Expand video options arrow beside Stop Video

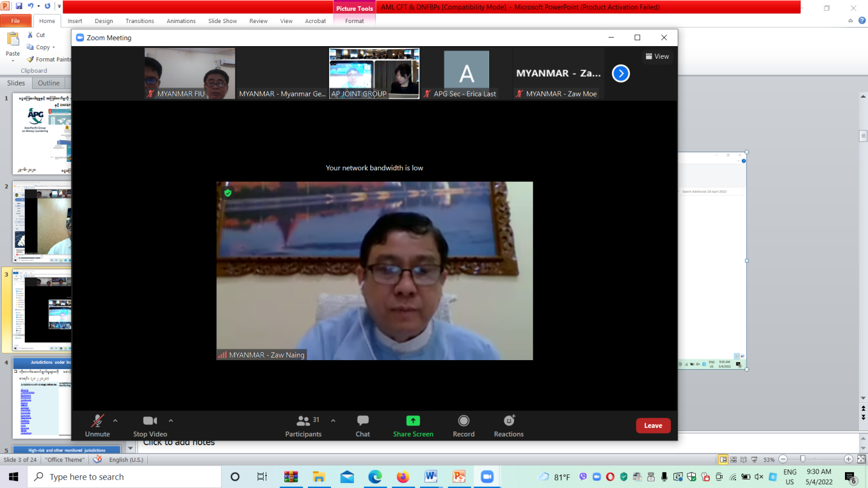point(171,421)
